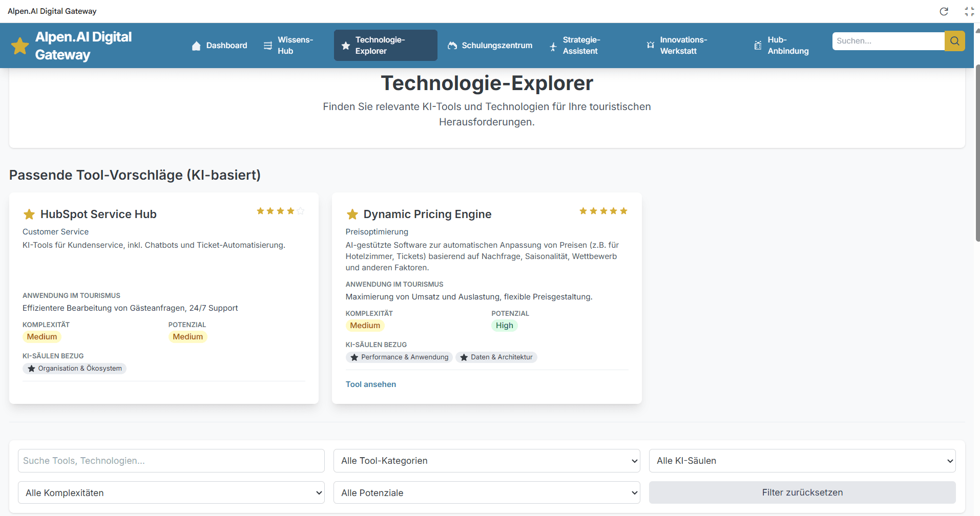This screenshot has height=516, width=980.
Task: Click HubSpot Potenzial Medium badge
Action: click(x=187, y=337)
